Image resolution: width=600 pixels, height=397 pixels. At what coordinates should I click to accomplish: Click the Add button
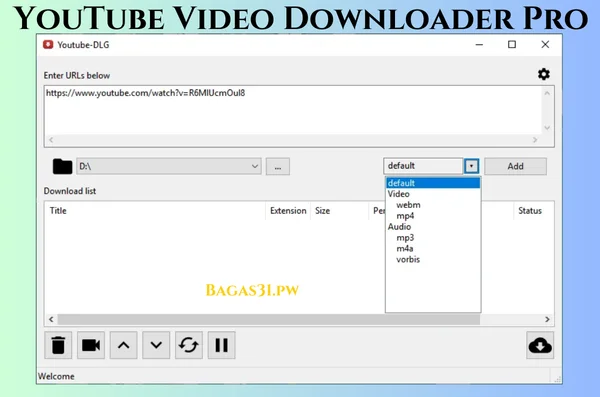[515, 166]
